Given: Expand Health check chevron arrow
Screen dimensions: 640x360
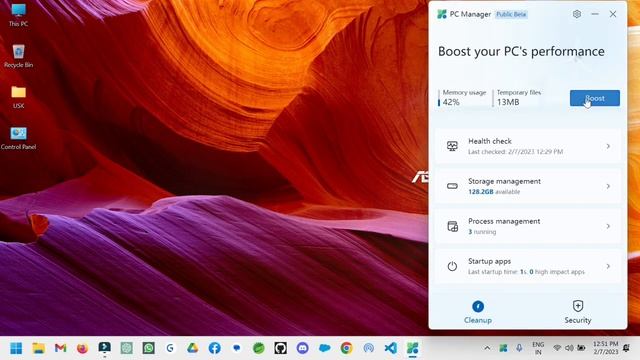Looking at the screenshot, I should pos(608,146).
